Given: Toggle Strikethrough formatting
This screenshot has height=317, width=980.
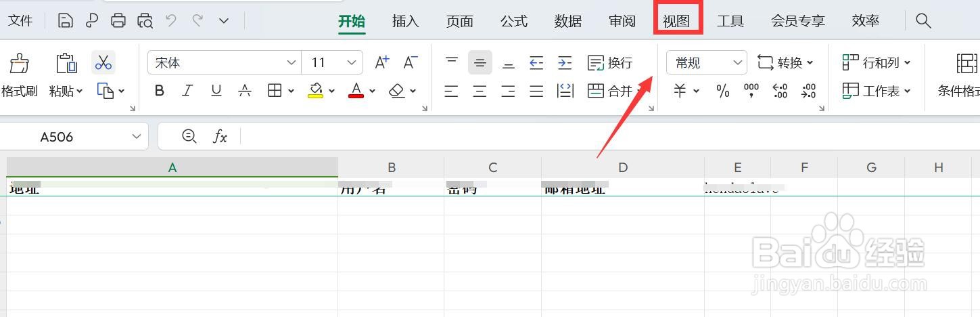Looking at the screenshot, I should [245, 91].
